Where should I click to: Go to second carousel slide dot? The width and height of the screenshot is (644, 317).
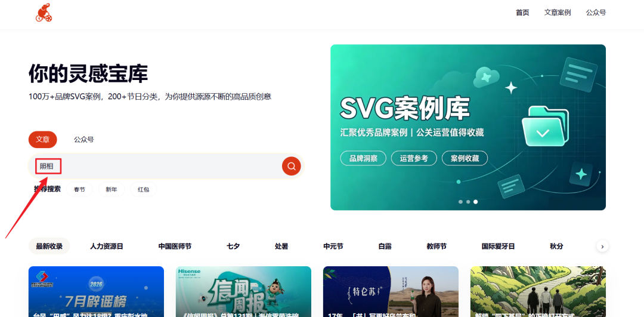click(468, 202)
